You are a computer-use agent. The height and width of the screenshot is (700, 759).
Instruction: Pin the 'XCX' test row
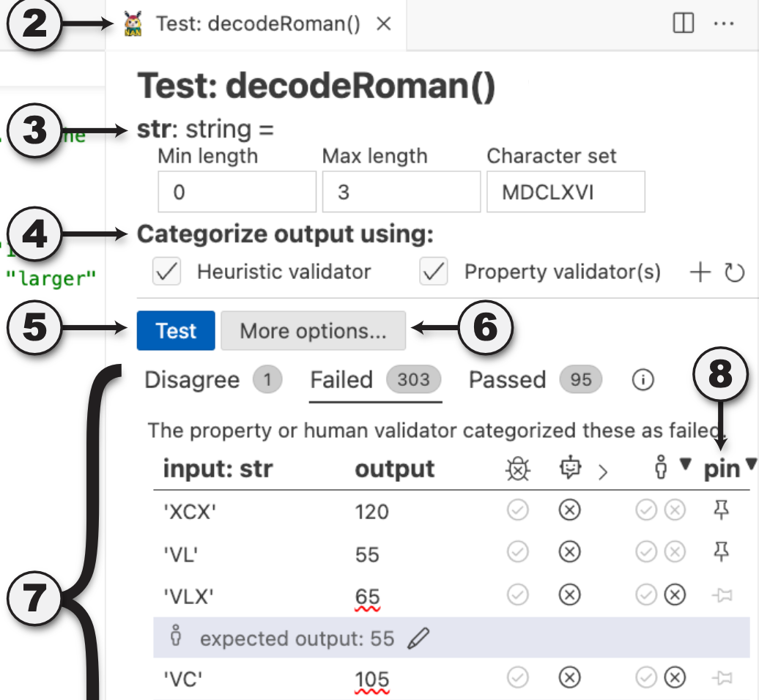[x=721, y=510]
